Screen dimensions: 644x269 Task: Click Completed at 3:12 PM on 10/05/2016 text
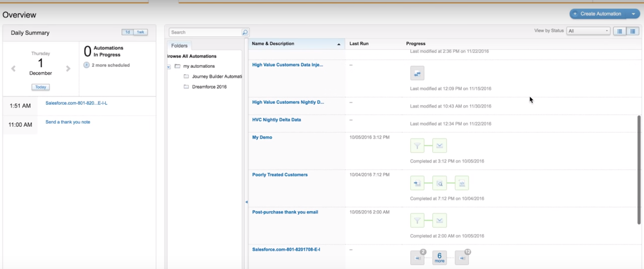pos(447,161)
